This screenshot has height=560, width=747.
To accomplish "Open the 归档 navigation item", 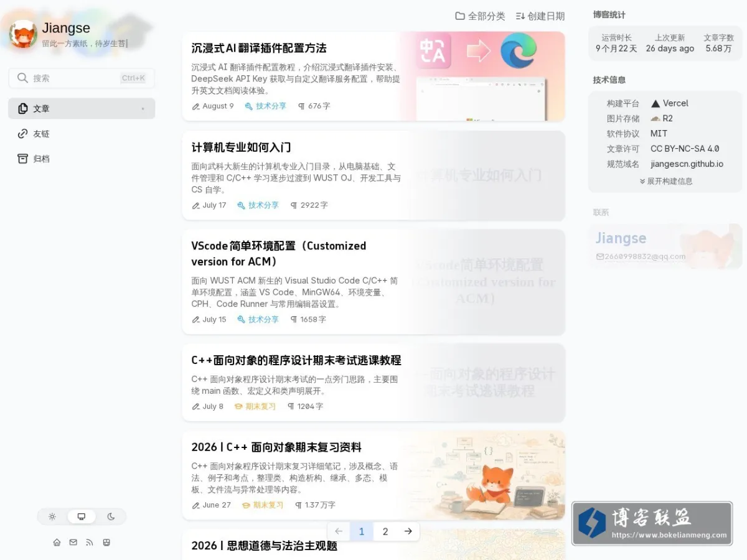I will tap(82, 158).
